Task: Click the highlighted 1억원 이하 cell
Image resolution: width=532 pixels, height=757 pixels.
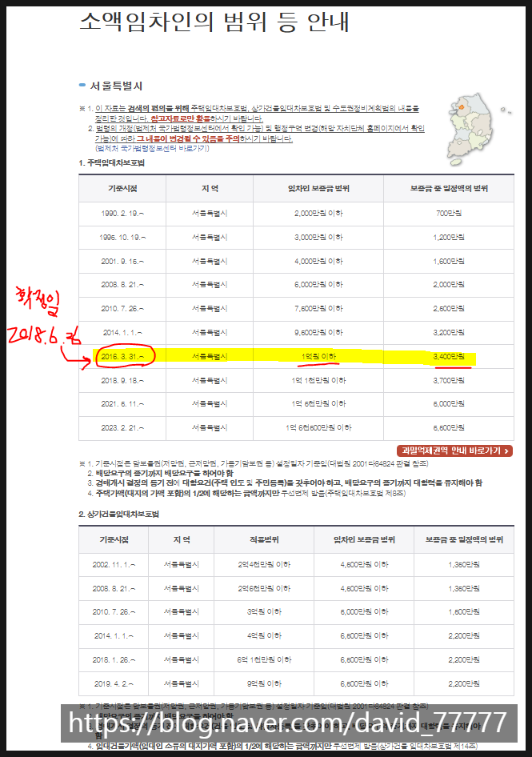Action: pos(318,357)
